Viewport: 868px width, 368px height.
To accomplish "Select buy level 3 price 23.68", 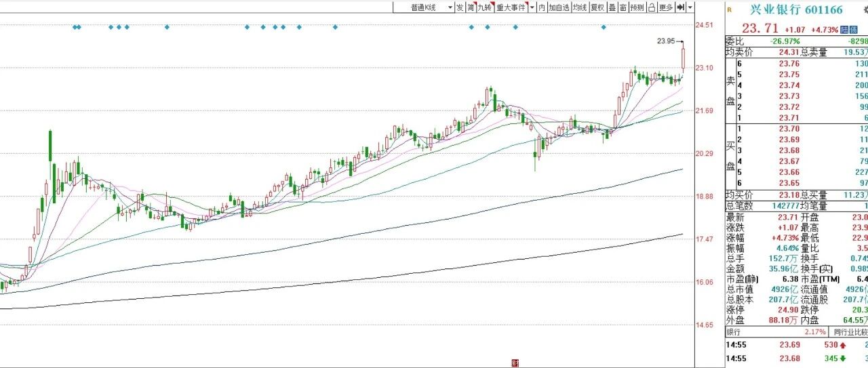I will [x=789, y=150].
